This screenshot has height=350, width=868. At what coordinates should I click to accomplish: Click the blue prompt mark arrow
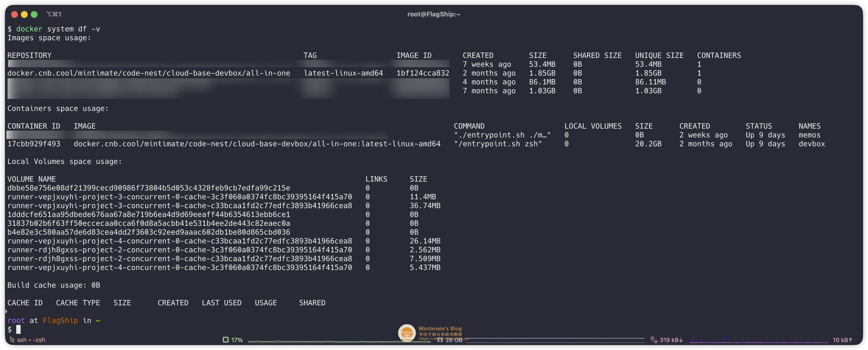pyautogui.click(x=6, y=312)
